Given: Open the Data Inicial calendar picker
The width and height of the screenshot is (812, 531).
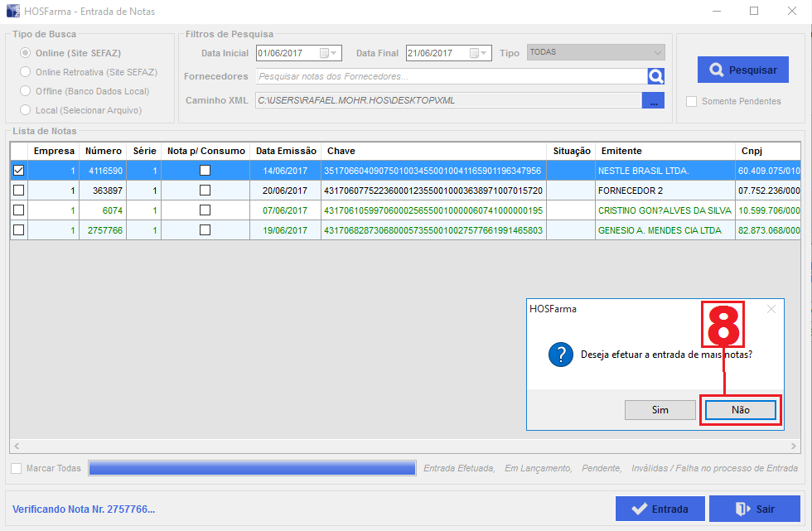Looking at the screenshot, I should (324, 53).
